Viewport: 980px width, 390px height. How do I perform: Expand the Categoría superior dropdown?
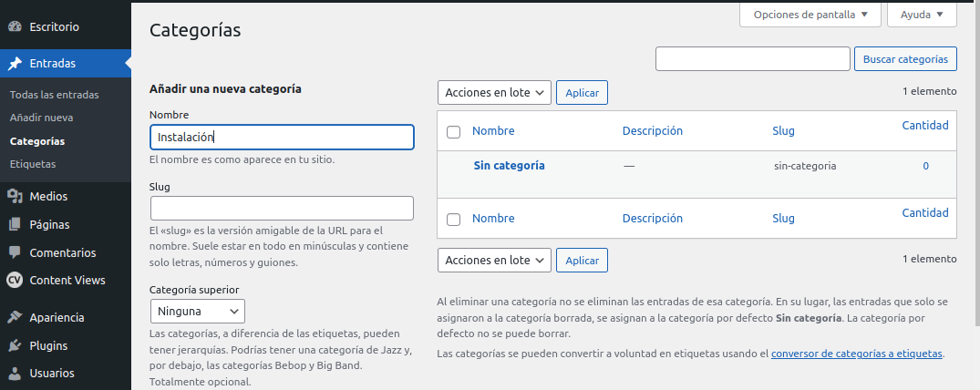point(197,311)
